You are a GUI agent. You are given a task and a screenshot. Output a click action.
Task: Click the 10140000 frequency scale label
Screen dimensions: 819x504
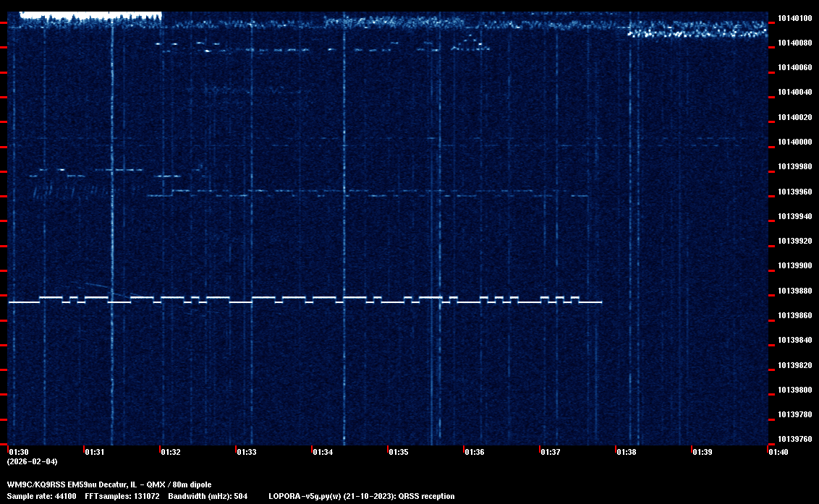tap(794, 142)
